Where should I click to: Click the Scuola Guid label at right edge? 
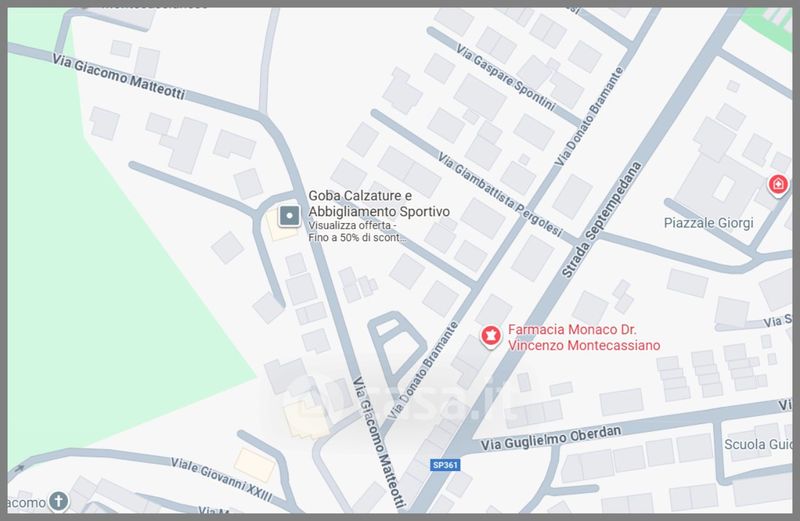click(758, 444)
